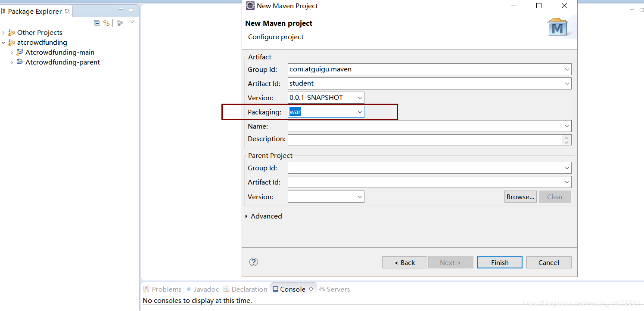Close the New Maven Project dialog
644x311 pixels.
(564, 6)
